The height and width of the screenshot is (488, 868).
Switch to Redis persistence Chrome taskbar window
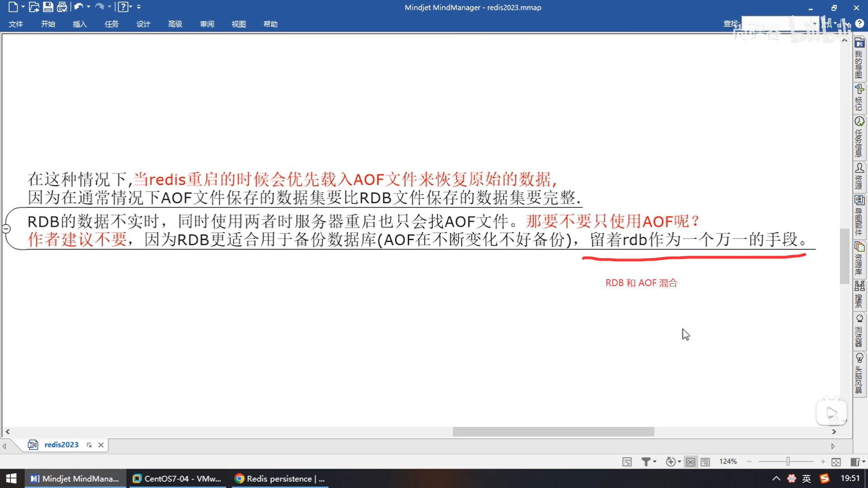[280, 479]
